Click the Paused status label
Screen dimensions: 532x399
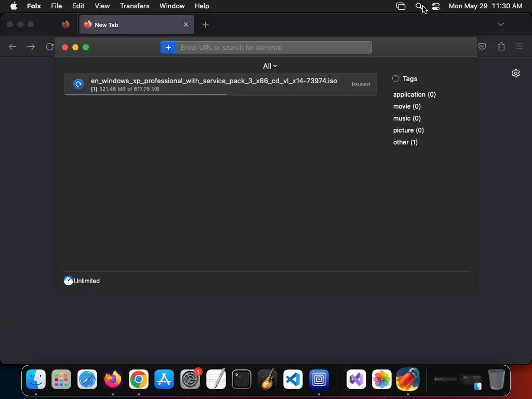(361, 84)
